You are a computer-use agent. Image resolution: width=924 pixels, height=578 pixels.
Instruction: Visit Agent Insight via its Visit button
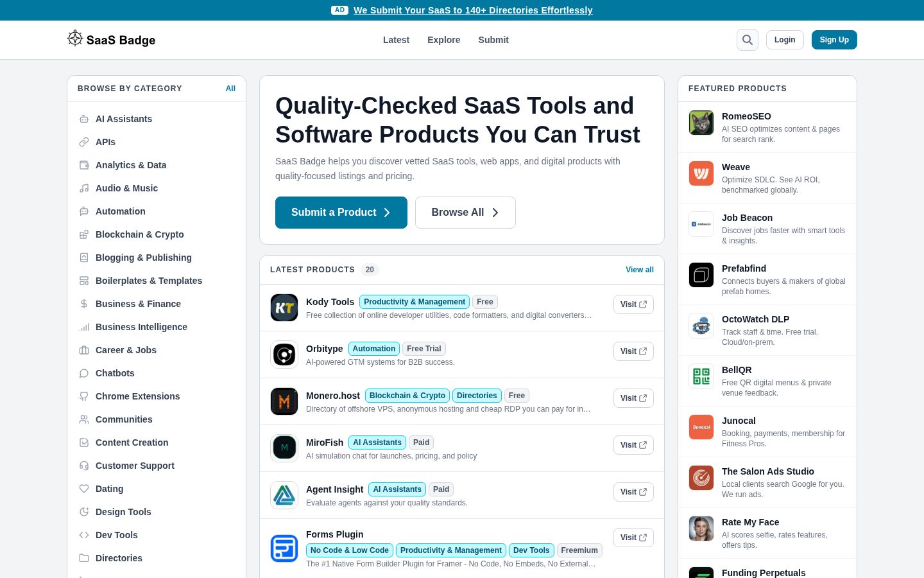point(633,492)
